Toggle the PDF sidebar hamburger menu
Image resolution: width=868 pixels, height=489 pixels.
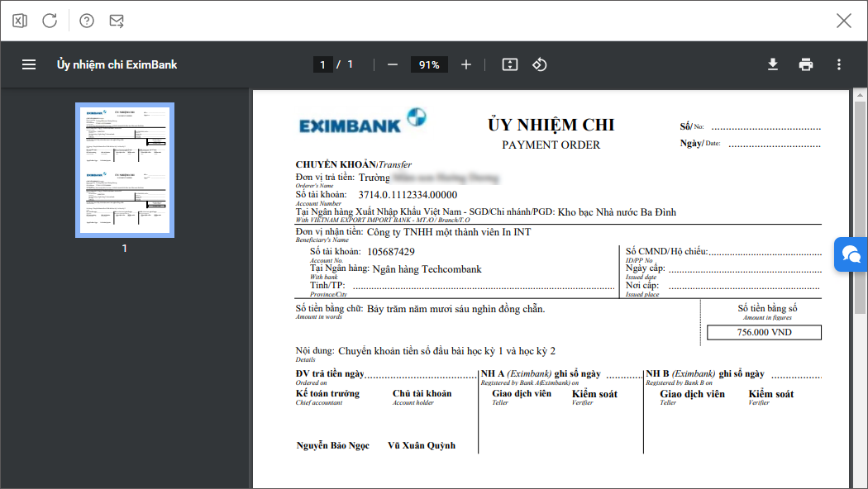pyautogui.click(x=29, y=64)
